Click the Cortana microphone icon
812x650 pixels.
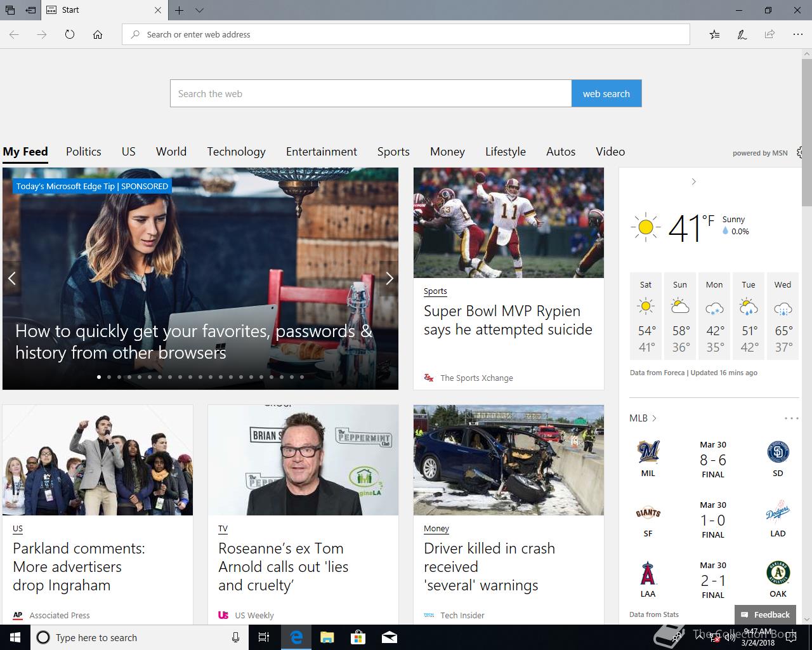click(x=235, y=637)
